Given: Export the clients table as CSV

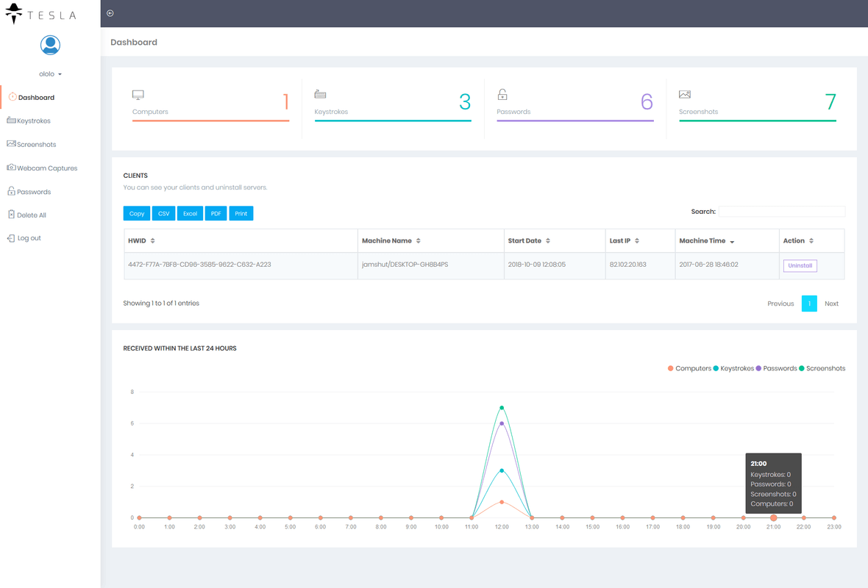Looking at the screenshot, I should click(x=163, y=213).
